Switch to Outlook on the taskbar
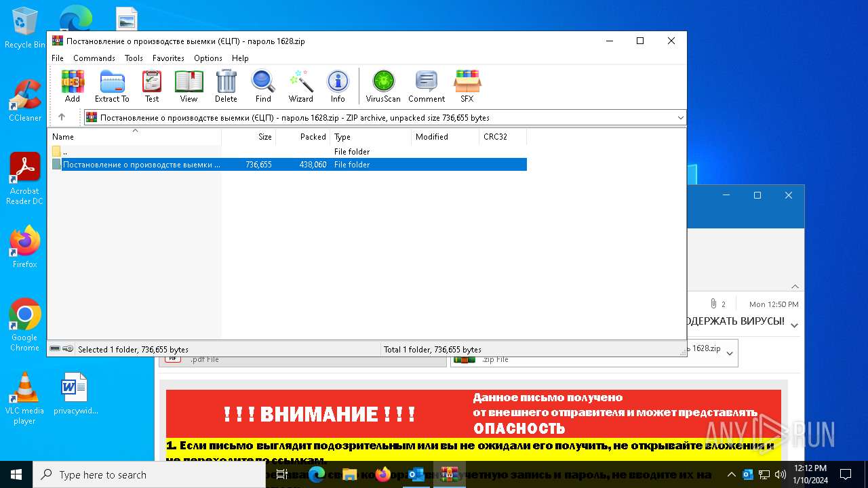The height and width of the screenshot is (488, 868). click(416, 474)
